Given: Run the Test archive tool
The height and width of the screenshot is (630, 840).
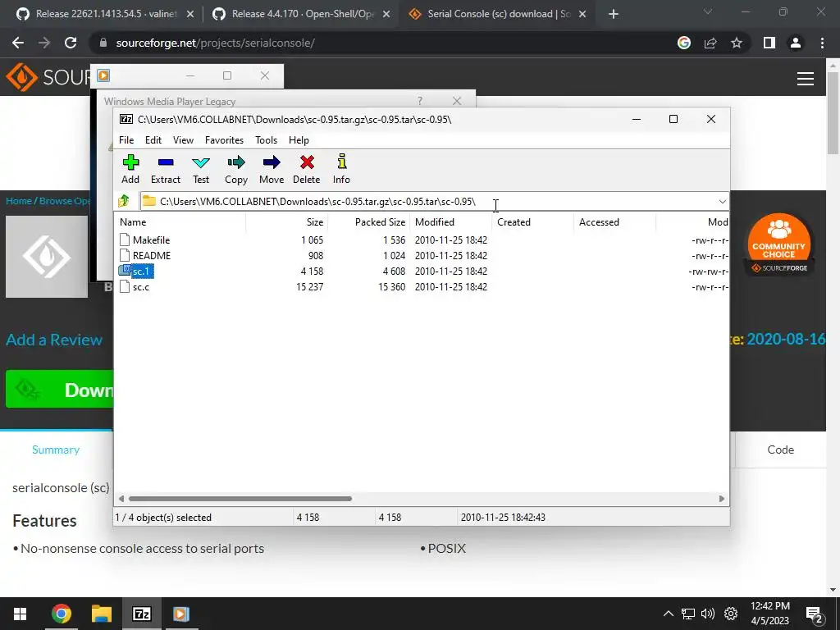Looking at the screenshot, I should [x=201, y=162].
